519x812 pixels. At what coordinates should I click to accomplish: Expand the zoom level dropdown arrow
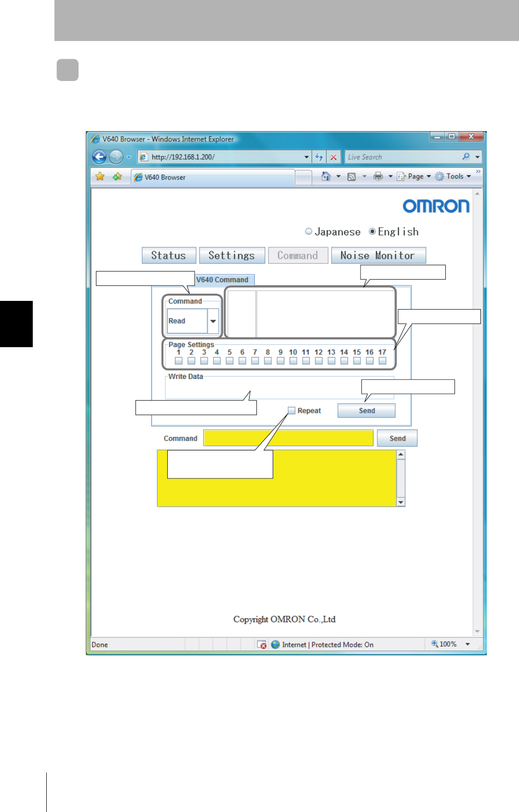click(467, 644)
